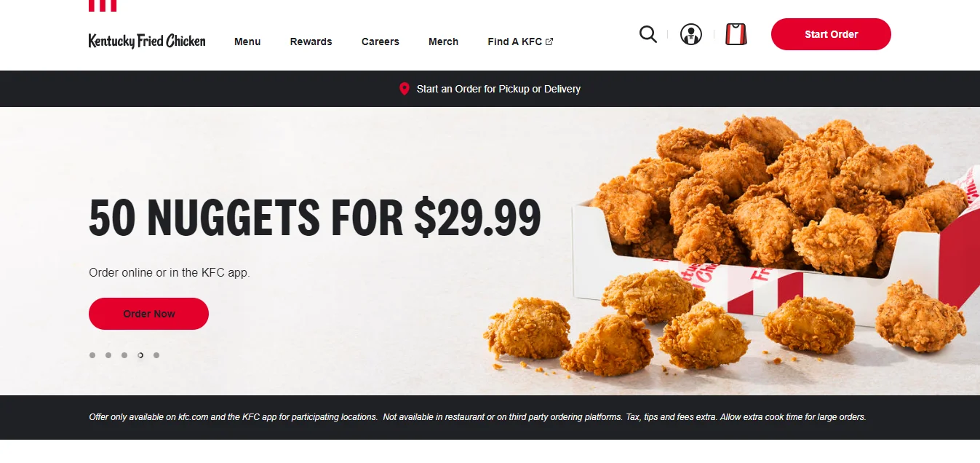Screen dimensions: 980x463
Task: View the KFC bucket cart icon
Action: (x=736, y=34)
